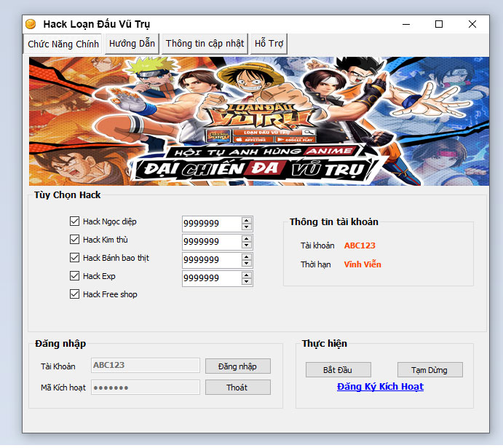This screenshot has height=448, width=503.
Task: Pause using the Tạm Dừng button
Action: pyautogui.click(x=429, y=370)
